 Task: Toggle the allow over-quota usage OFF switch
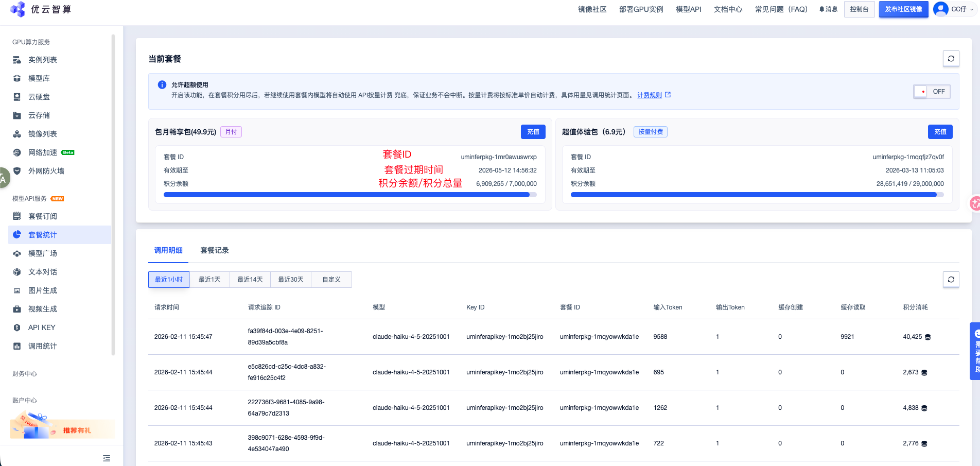point(932,92)
